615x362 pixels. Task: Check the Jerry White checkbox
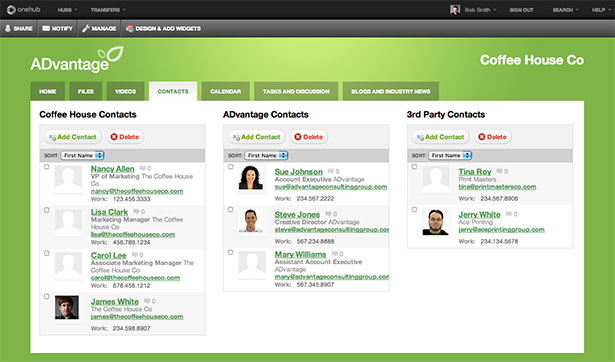tap(414, 209)
